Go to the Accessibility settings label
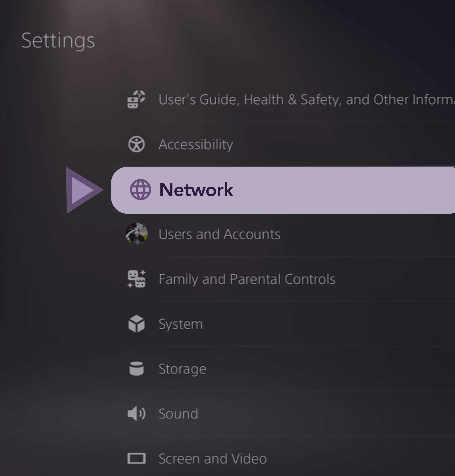This screenshot has height=476, width=455. (x=196, y=145)
